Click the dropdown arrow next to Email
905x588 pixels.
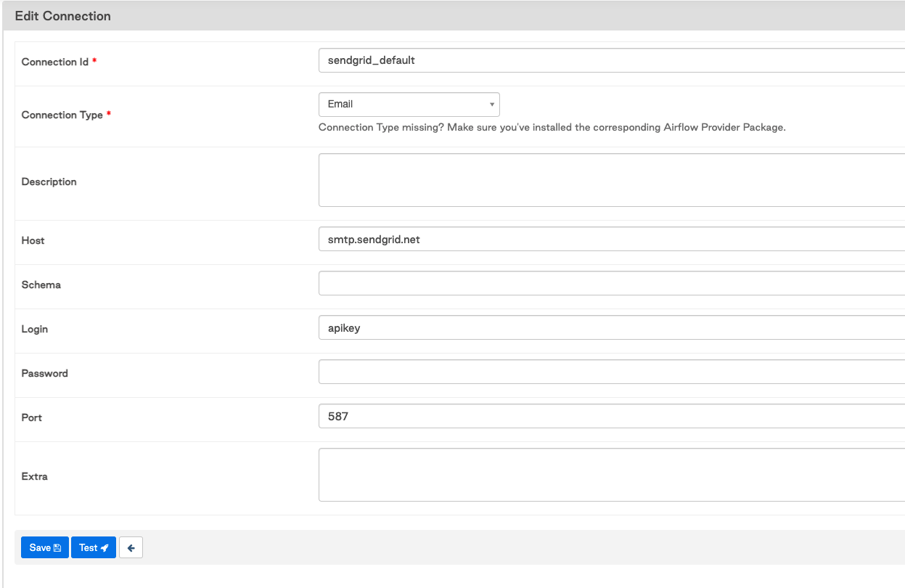pos(491,104)
